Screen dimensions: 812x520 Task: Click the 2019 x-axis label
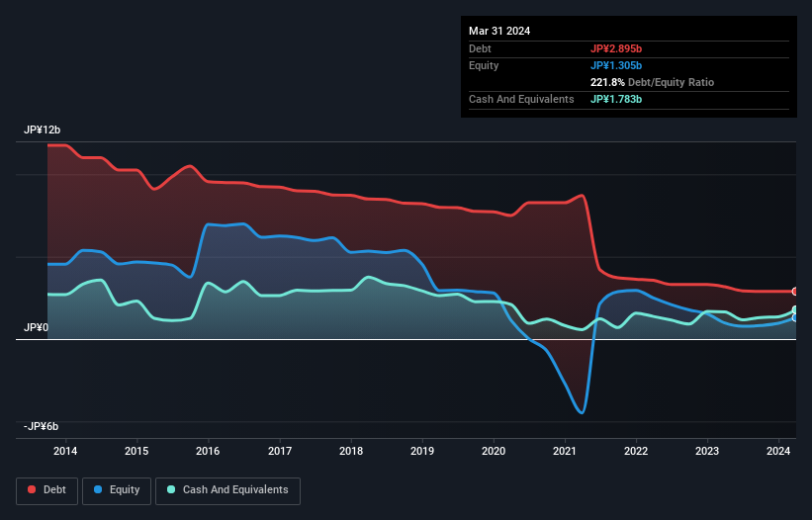(422, 451)
